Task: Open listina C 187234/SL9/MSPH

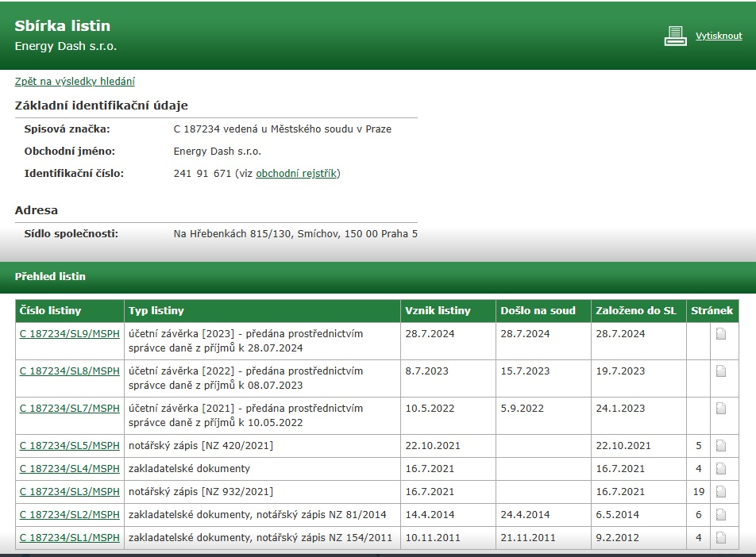Action: 69,334
